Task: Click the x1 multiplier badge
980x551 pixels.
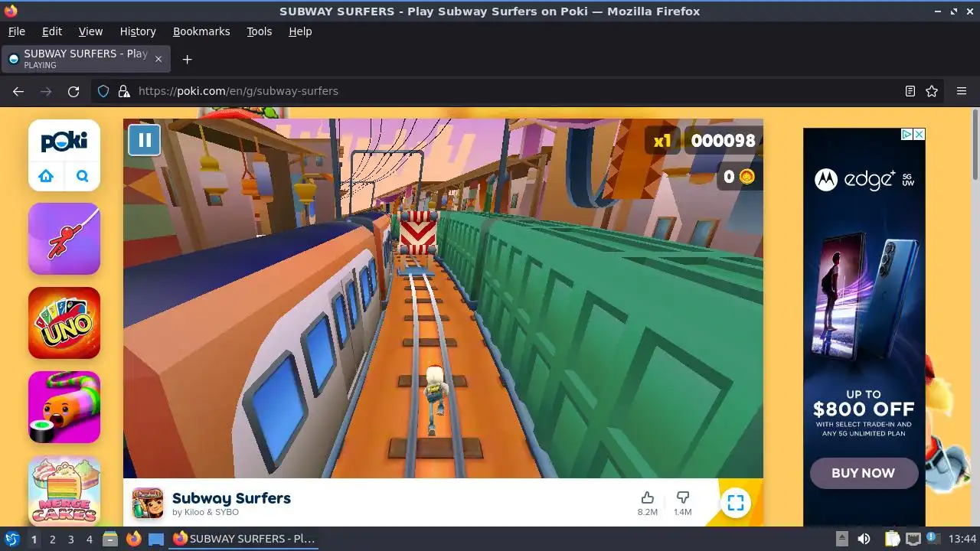Action: coord(661,141)
